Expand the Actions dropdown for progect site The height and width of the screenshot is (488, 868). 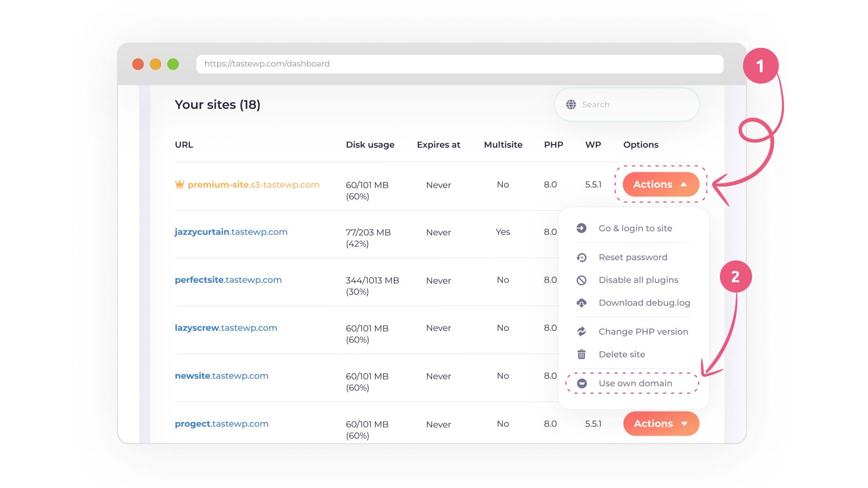pos(661,423)
